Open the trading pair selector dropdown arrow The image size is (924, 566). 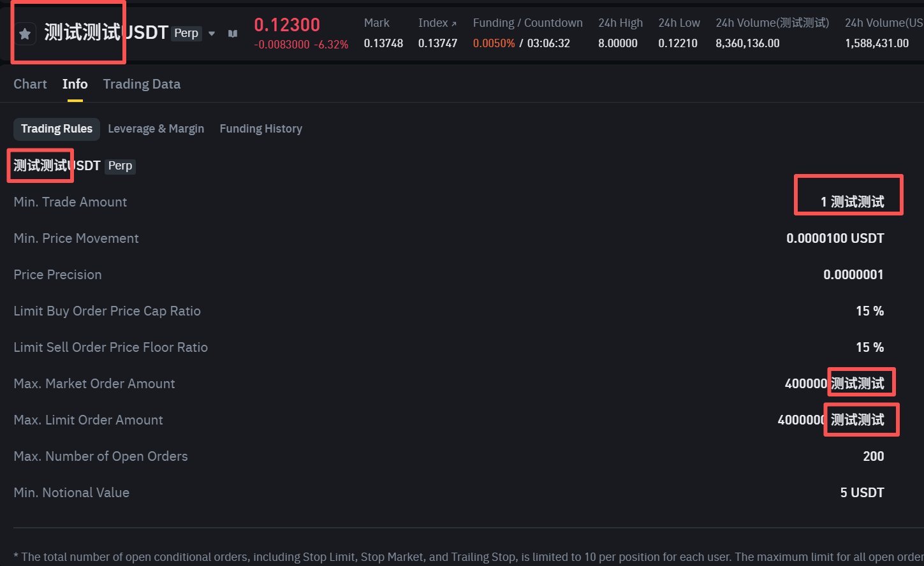(212, 34)
